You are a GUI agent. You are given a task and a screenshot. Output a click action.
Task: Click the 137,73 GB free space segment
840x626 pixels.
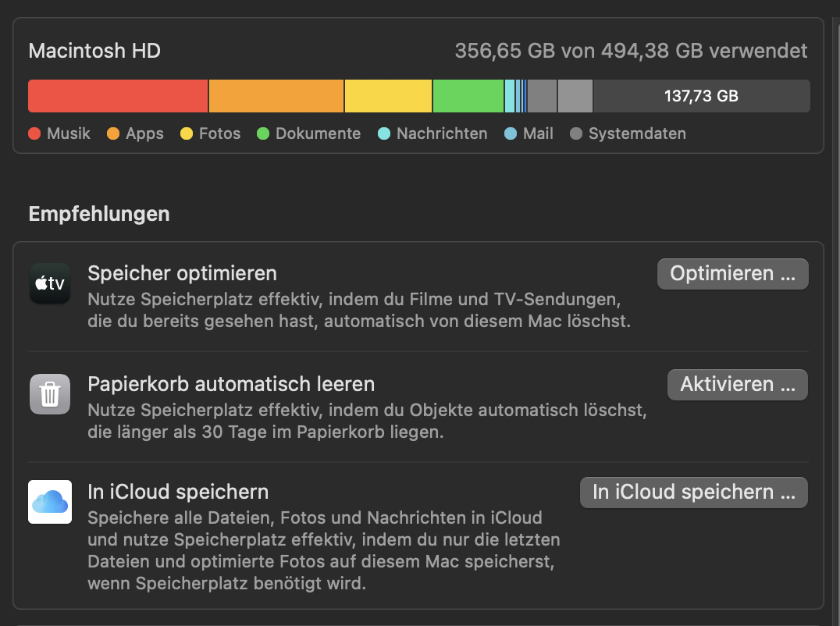click(x=702, y=96)
